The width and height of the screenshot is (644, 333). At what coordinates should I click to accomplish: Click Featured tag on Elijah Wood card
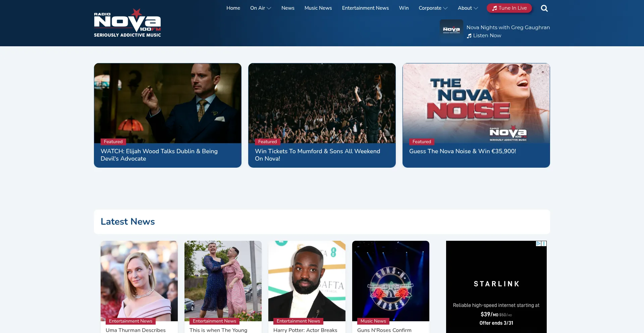tap(113, 142)
